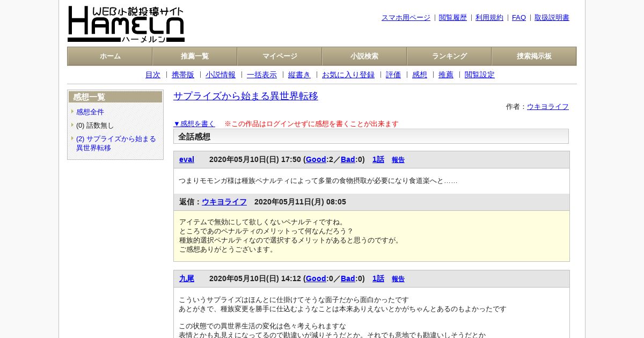
Task: Click the 感想一覧 sidebar heading
Action: pyautogui.click(x=115, y=97)
